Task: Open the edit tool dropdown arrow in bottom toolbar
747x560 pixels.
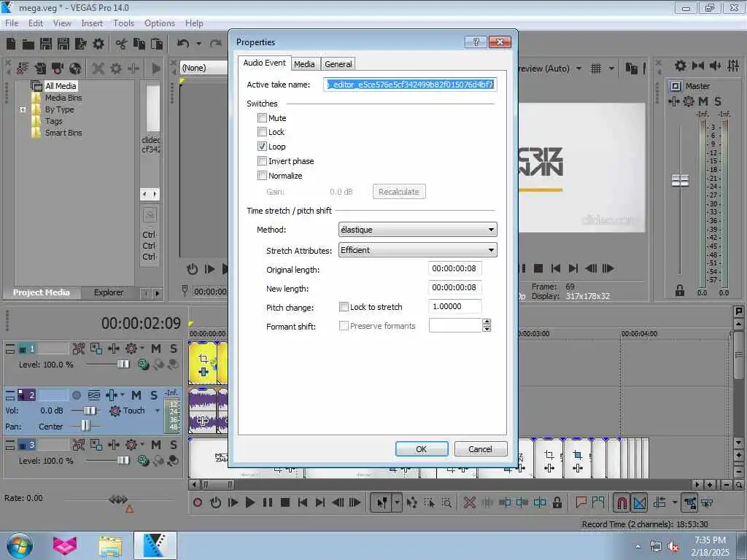Action: [x=397, y=502]
